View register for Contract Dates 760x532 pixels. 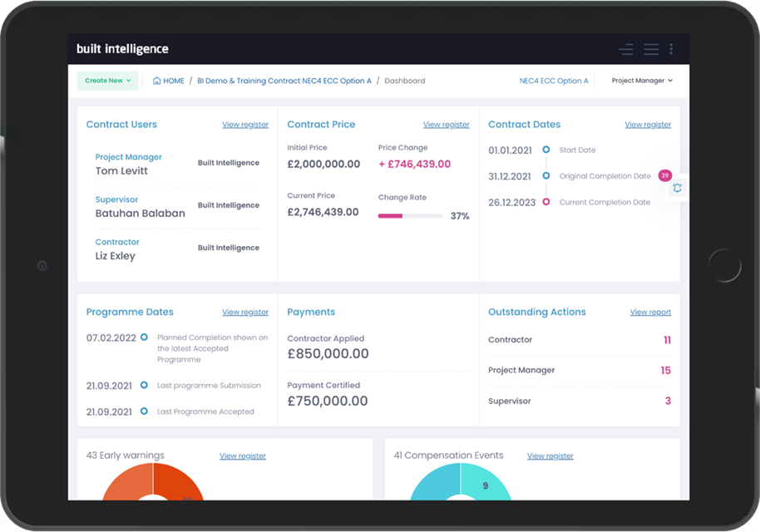(x=648, y=125)
